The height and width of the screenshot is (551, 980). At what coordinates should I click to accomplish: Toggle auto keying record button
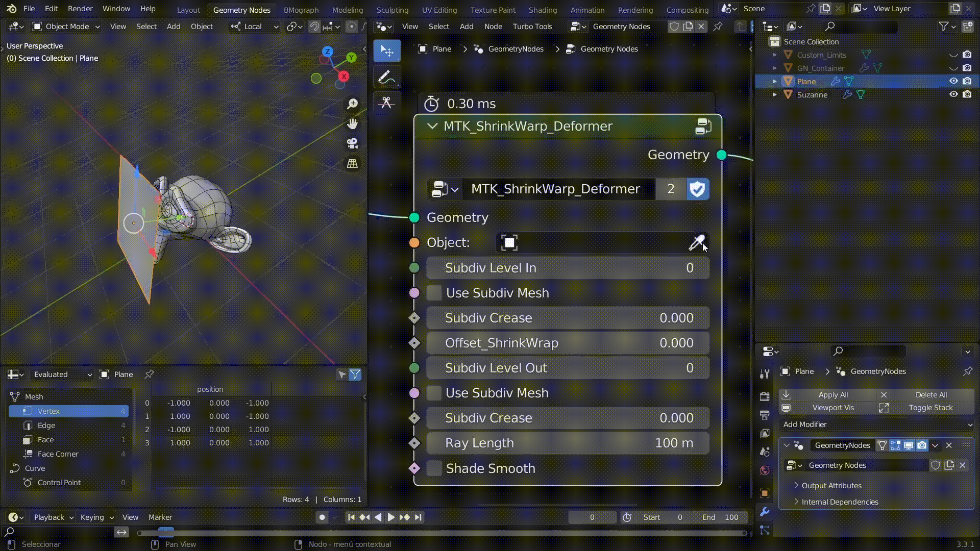tap(322, 517)
